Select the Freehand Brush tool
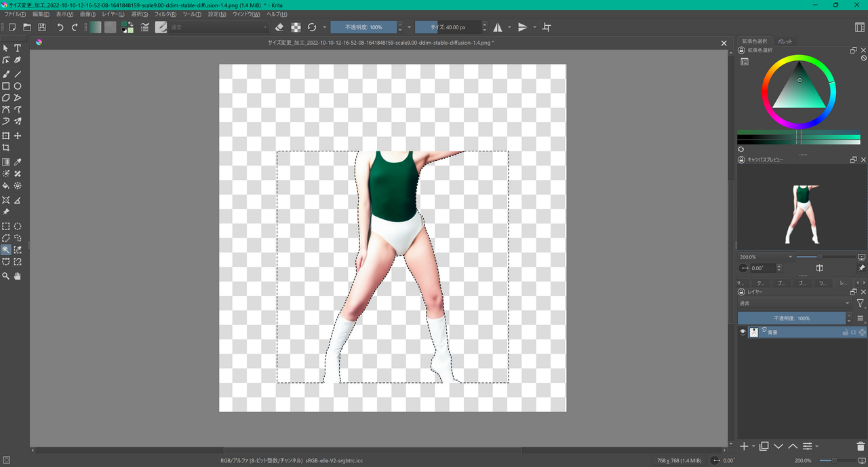 pyautogui.click(x=6, y=74)
